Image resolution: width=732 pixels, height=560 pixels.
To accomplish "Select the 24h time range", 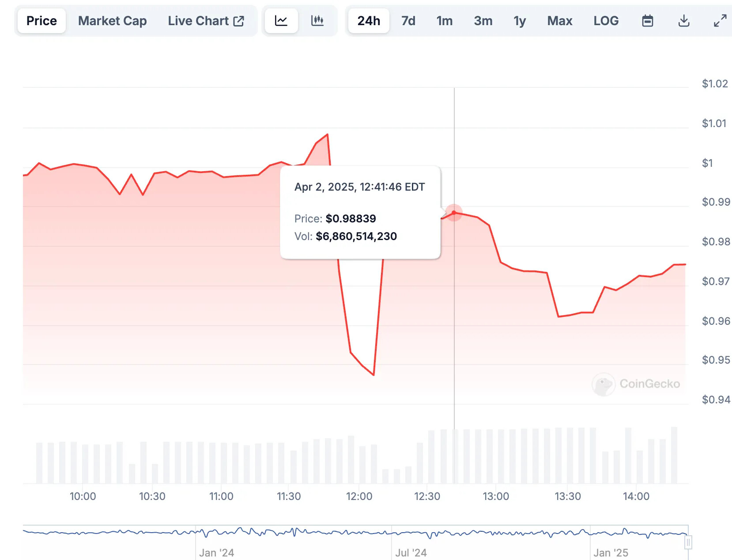I will pyautogui.click(x=369, y=21).
